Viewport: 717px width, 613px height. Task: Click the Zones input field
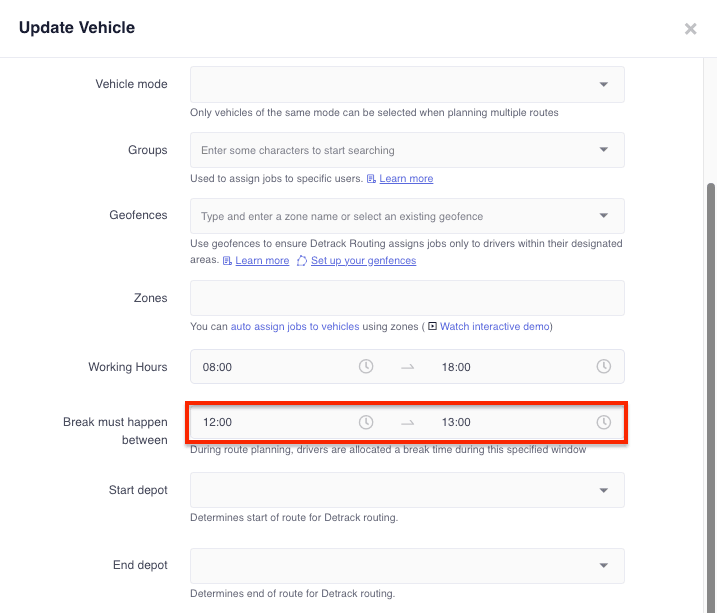pos(407,298)
